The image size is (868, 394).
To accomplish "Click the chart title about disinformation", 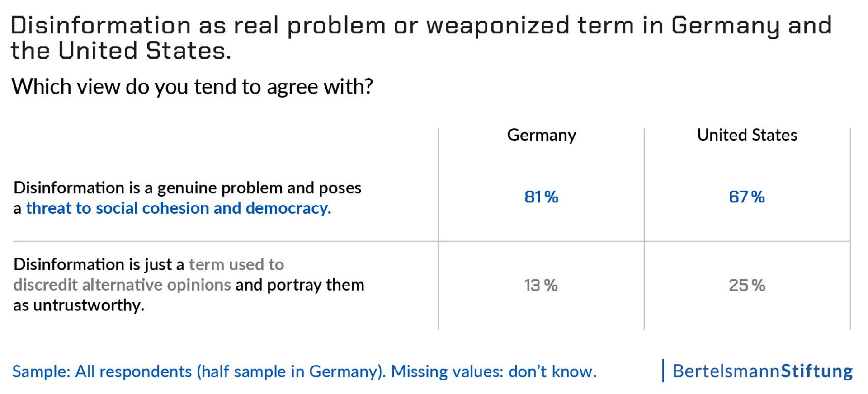I will pyautogui.click(x=421, y=38).
